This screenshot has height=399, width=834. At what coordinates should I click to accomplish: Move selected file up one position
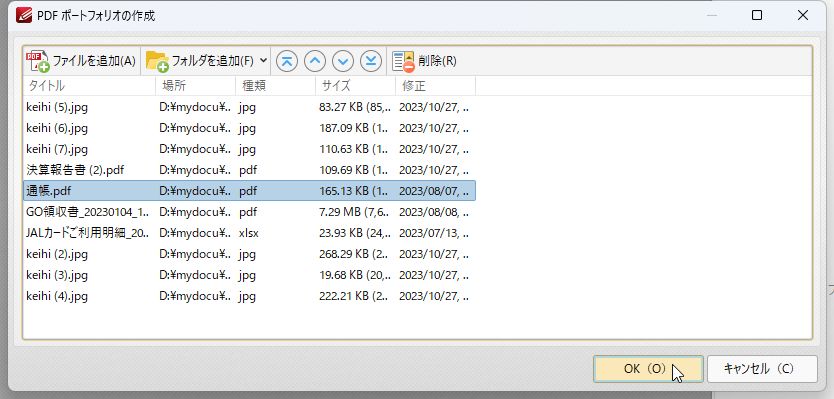click(315, 61)
